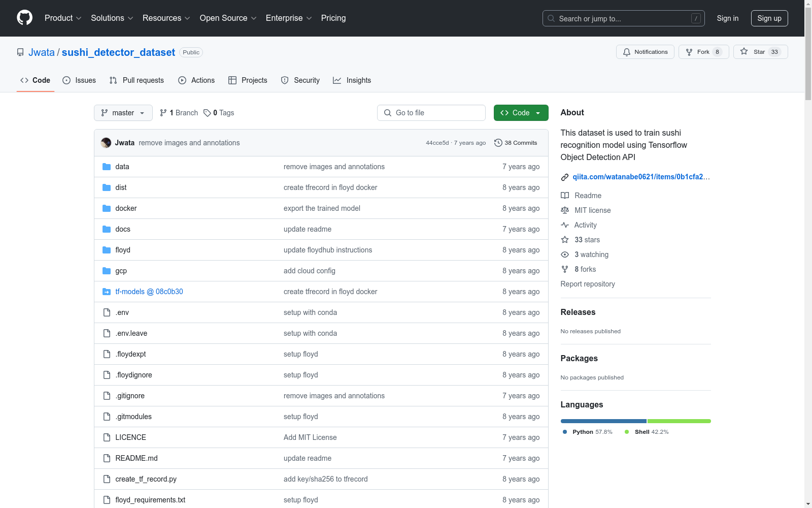Open the create_tf_record.py file

click(x=146, y=479)
